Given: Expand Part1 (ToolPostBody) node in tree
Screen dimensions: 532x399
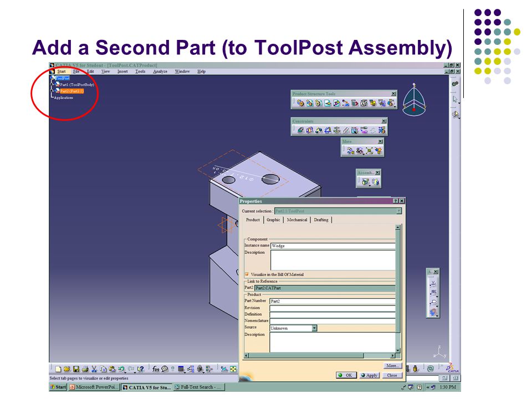Looking at the screenshot, I should [52, 85].
